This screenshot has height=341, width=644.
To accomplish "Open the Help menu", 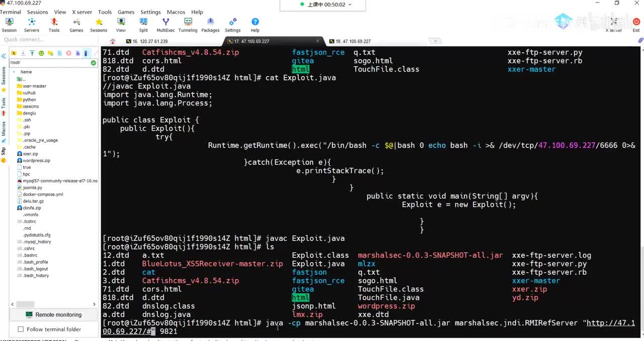I will pyautogui.click(x=197, y=12).
